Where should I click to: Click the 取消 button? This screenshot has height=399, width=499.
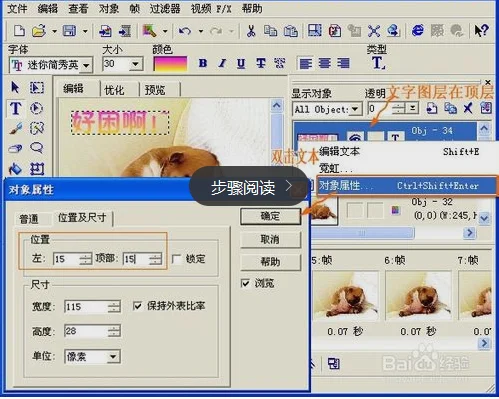tap(270, 239)
